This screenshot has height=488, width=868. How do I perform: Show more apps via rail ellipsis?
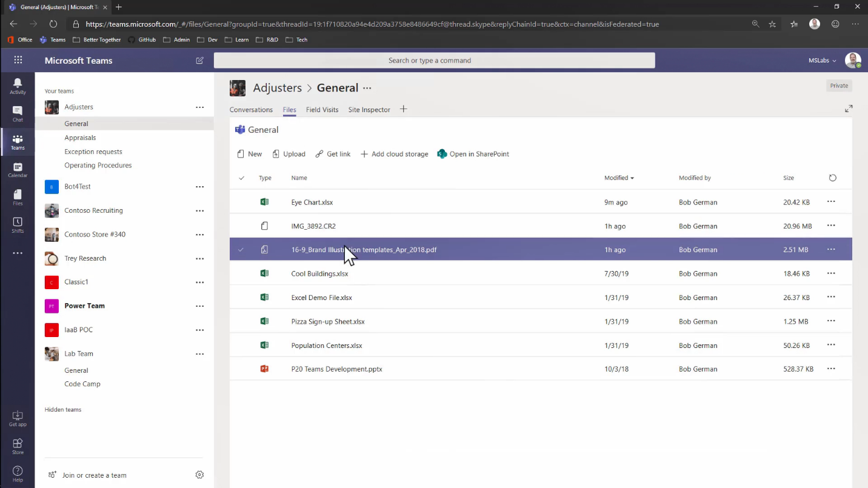(x=18, y=253)
